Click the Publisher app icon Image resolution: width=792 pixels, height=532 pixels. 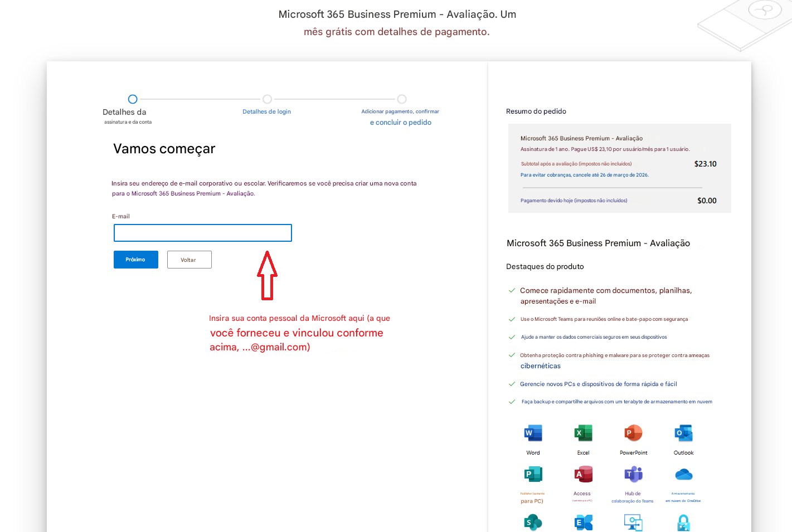533,474
